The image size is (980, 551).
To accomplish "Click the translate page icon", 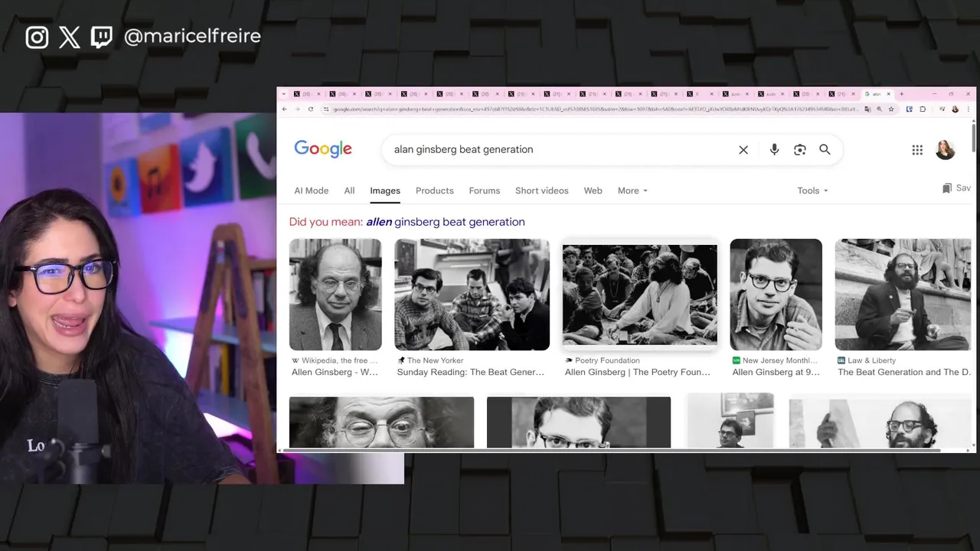I will [x=867, y=109].
